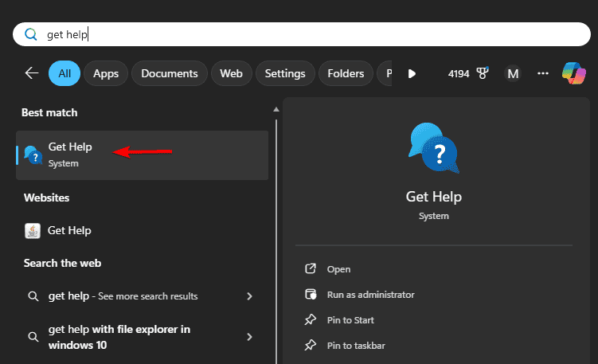
Task: Choose the Settings filter tab
Action: pyautogui.click(x=285, y=73)
